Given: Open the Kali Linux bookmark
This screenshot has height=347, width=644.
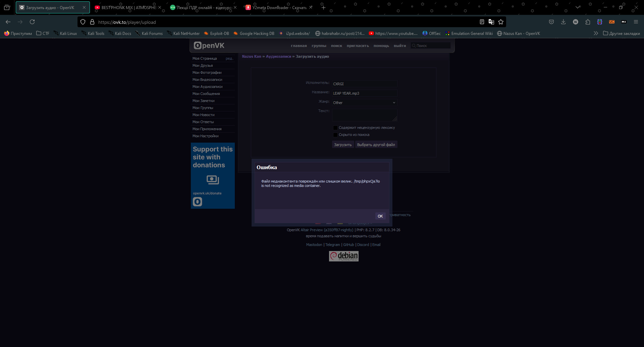Looking at the screenshot, I should coord(65,33).
